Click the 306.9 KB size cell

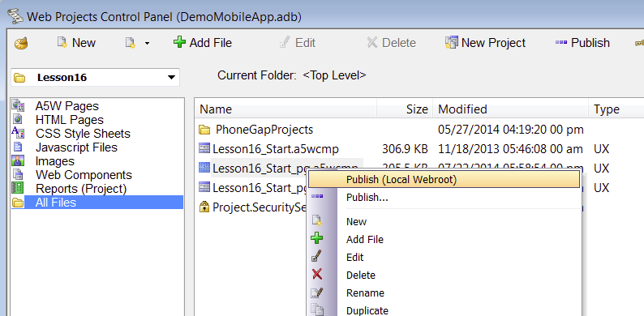(x=405, y=149)
